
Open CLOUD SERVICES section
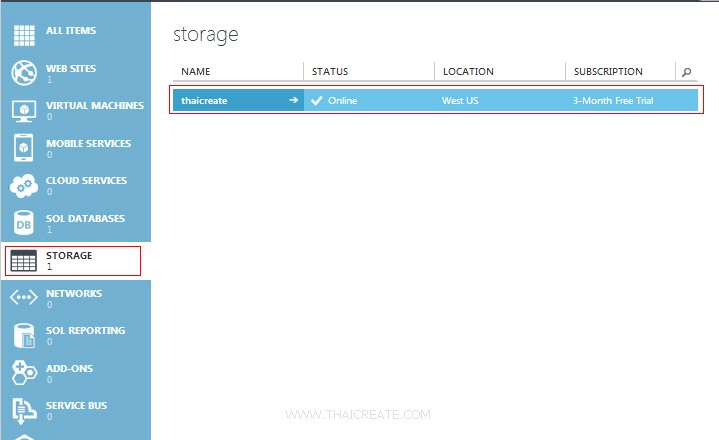86,181
